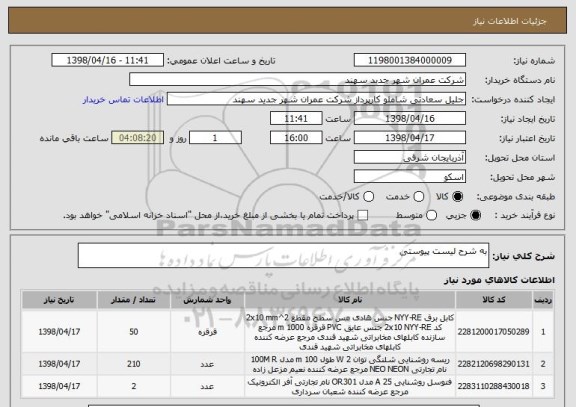The height and width of the screenshot is (407, 576).
Task: Click the remaining time field 04:08:20
Action: click(138, 138)
